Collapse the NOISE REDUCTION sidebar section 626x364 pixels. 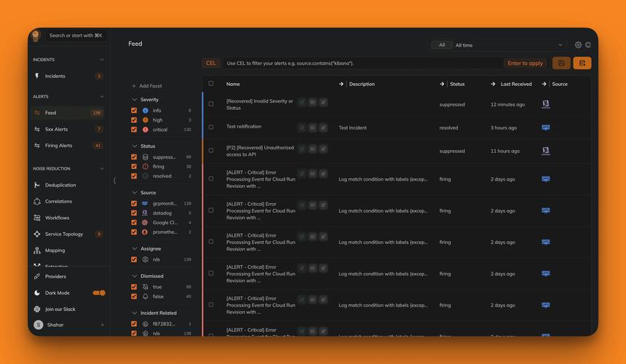point(102,168)
